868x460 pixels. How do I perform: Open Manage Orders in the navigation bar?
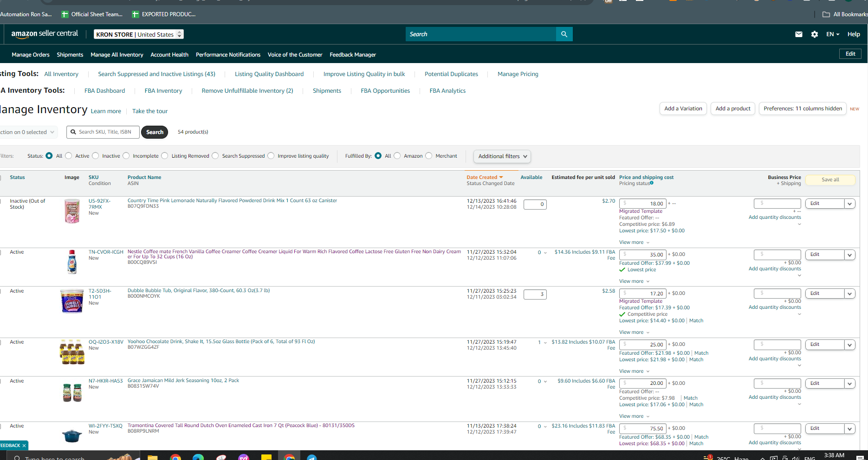[x=31, y=55]
